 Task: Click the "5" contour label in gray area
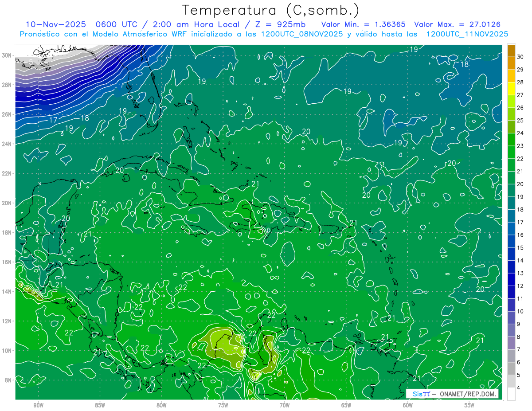[31, 61]
